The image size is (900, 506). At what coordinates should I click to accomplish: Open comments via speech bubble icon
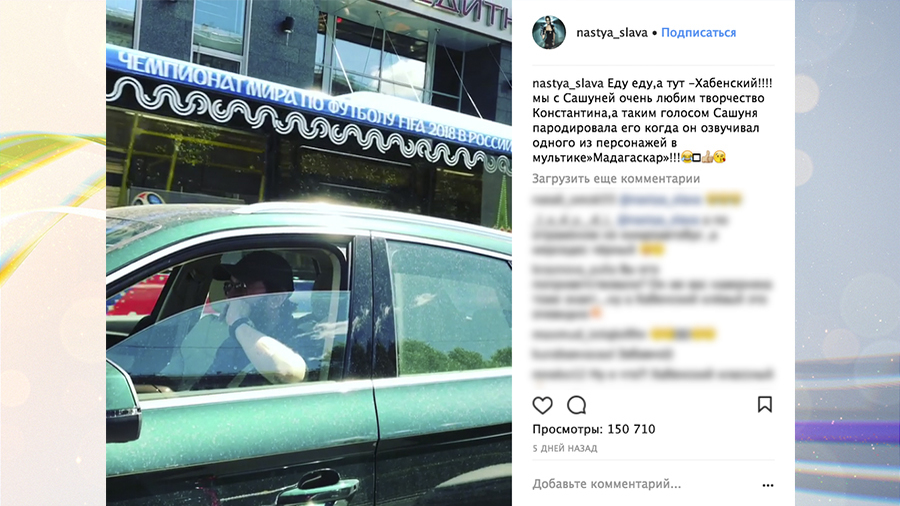(576, 406)
